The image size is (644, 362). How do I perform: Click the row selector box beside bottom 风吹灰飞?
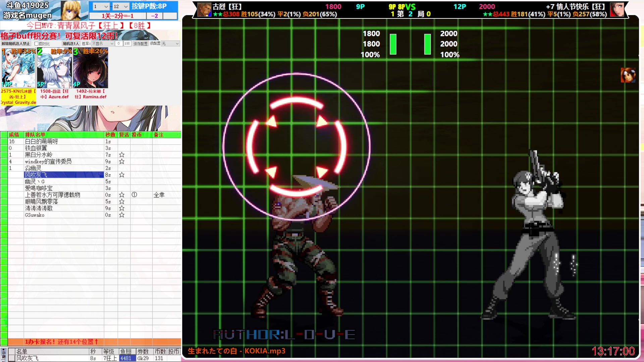click(11, 358)
